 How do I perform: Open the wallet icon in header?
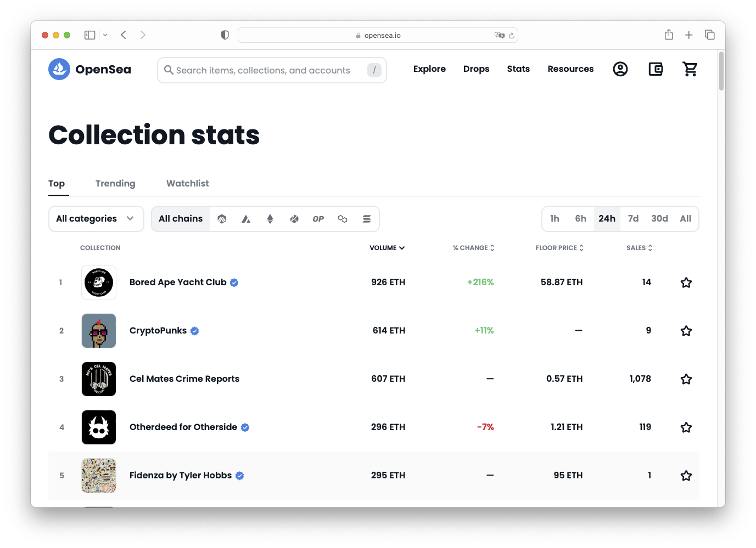click(656, 69)
